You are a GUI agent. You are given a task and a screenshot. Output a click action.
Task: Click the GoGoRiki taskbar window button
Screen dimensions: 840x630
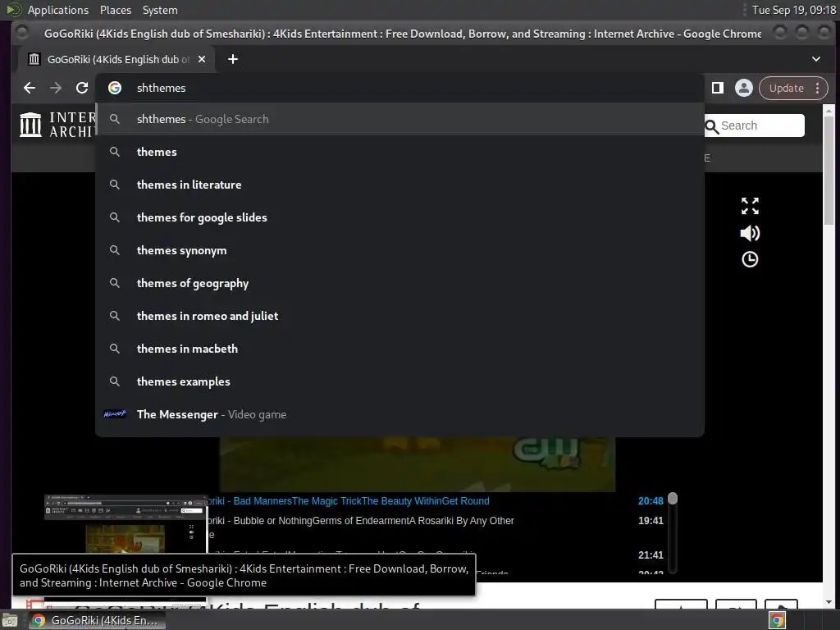97,620
